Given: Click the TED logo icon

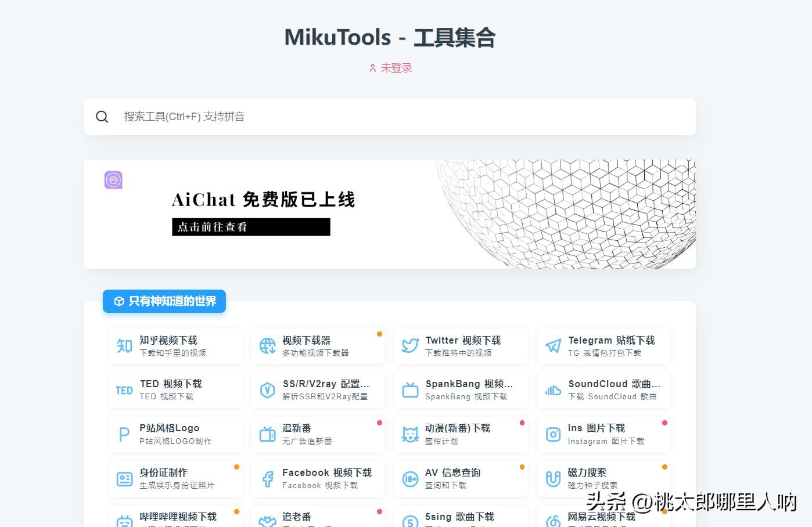Looking at the screenshot, I should [124, 391].
